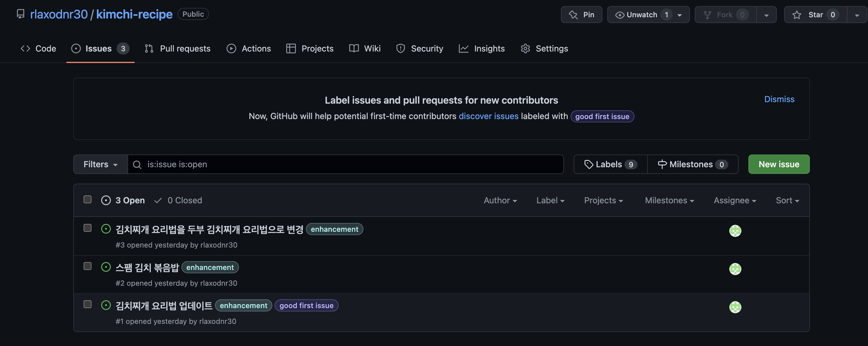Dismiss the new contributors banner

[x=779, y=99]
